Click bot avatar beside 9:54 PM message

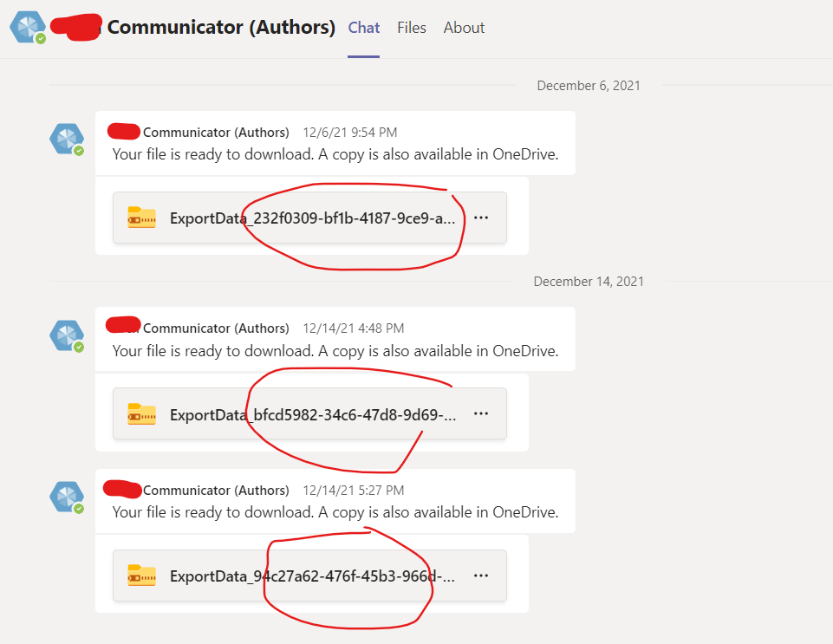67,140
